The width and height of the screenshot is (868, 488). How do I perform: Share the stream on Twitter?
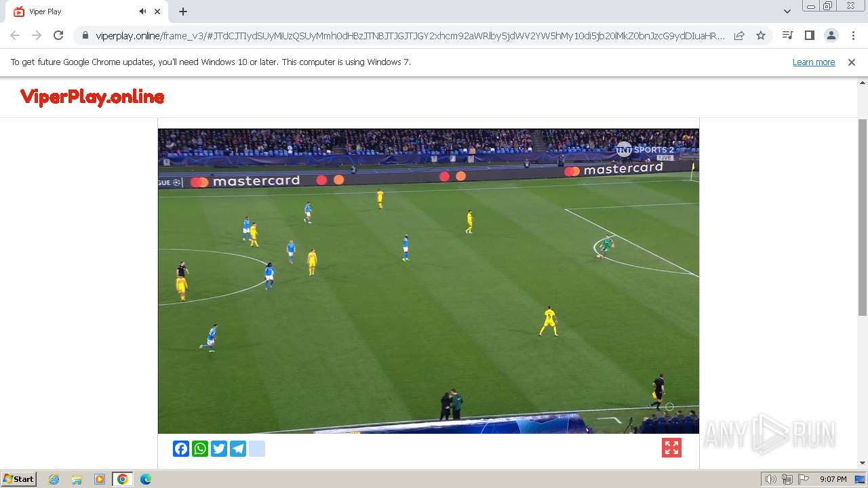point(219,449)
